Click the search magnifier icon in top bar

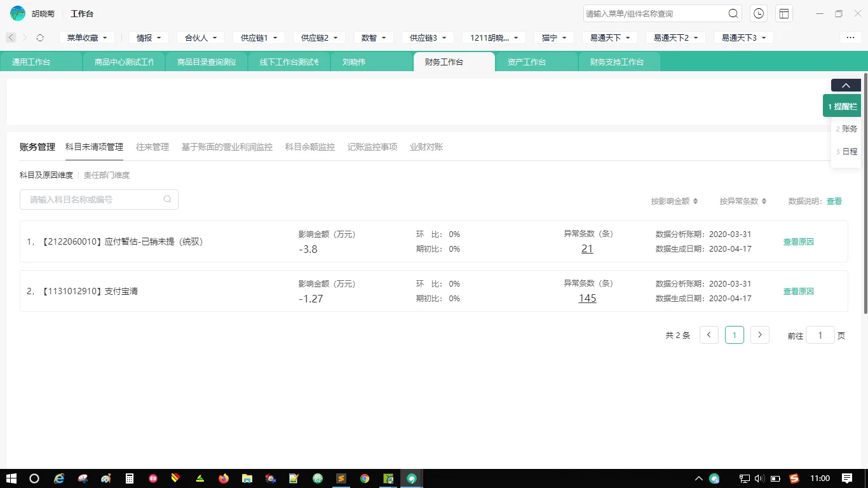point(733,13)
